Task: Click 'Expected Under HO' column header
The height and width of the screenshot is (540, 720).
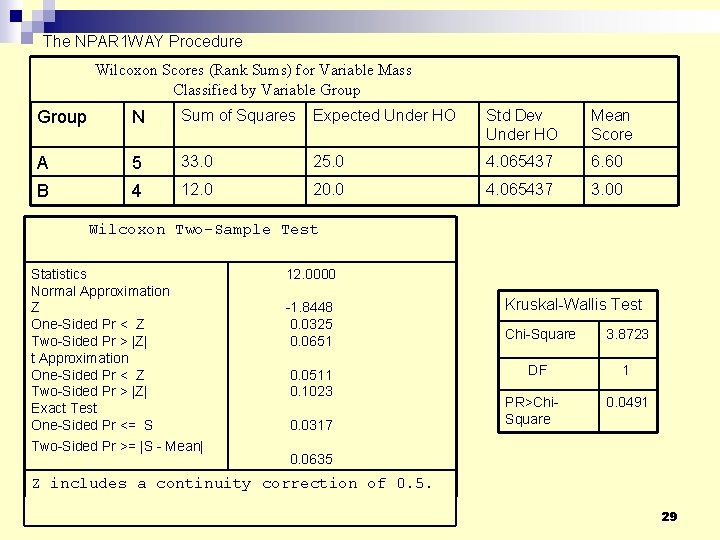Action: pos(384,115)
